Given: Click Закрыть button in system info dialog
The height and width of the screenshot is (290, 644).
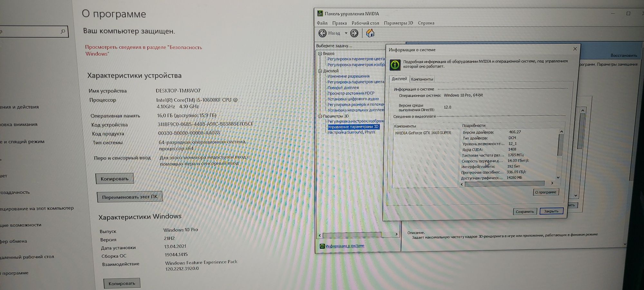Looking at the screenshot, I should coord(551,211).
